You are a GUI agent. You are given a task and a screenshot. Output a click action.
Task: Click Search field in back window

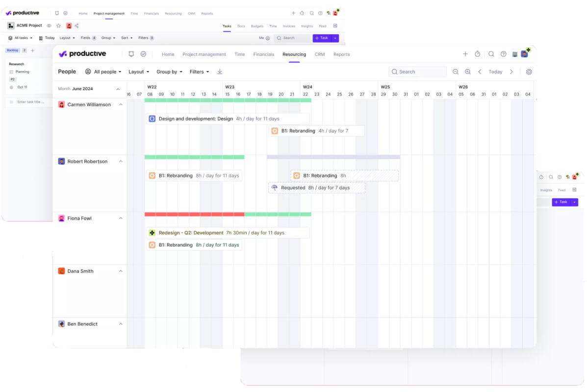click(292, 38)
